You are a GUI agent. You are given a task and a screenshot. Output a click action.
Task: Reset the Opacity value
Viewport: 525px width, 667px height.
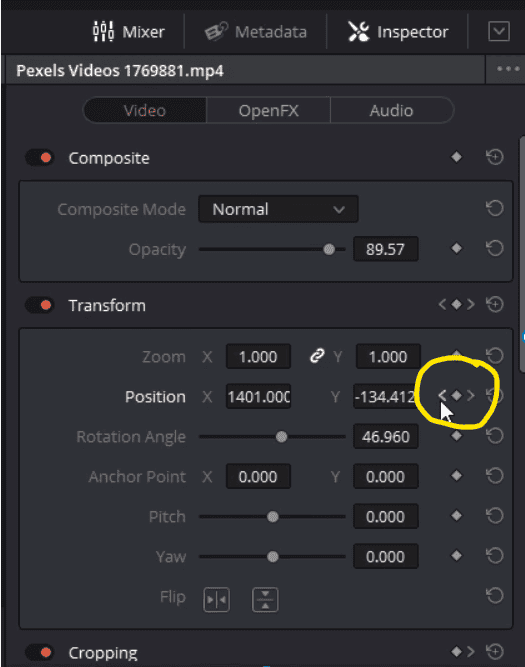[494, 248]
